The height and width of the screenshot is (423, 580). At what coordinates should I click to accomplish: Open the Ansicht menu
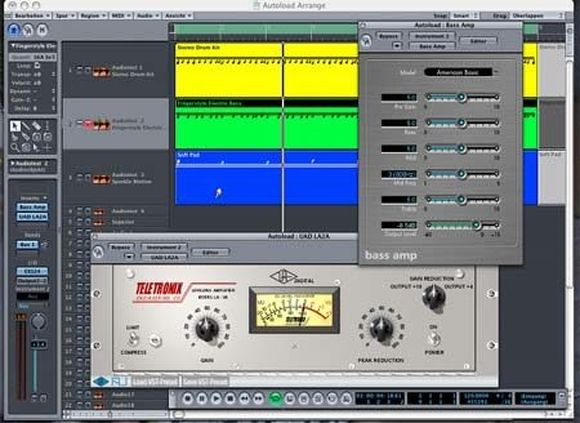pos(178,16)
